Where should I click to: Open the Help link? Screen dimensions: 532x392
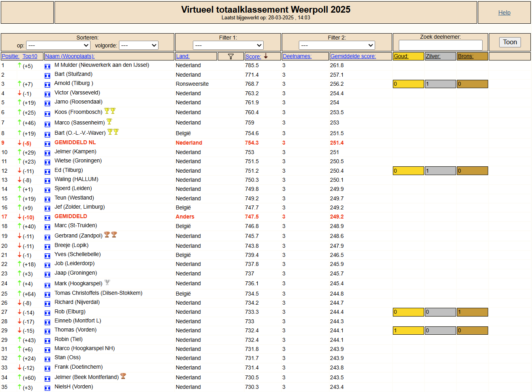pos(504,13)
